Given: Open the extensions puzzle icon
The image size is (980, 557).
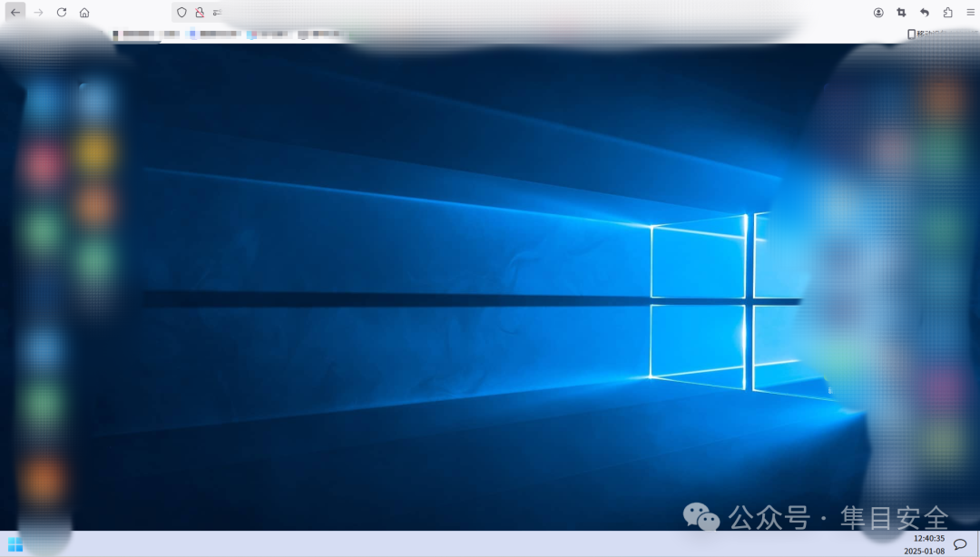Looking at the screenshot, I should (x=947, y=13).
